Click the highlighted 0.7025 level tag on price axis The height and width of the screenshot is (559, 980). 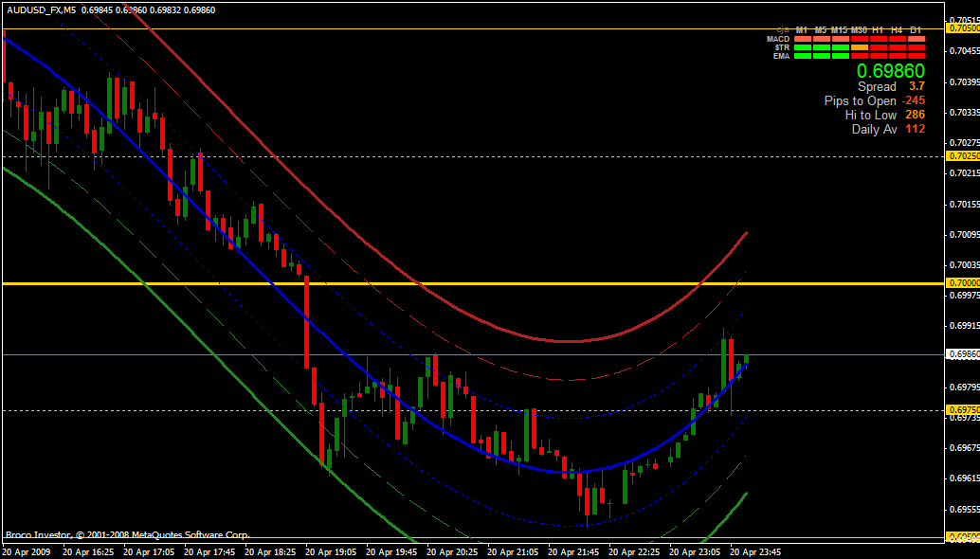tap(964, 156)
